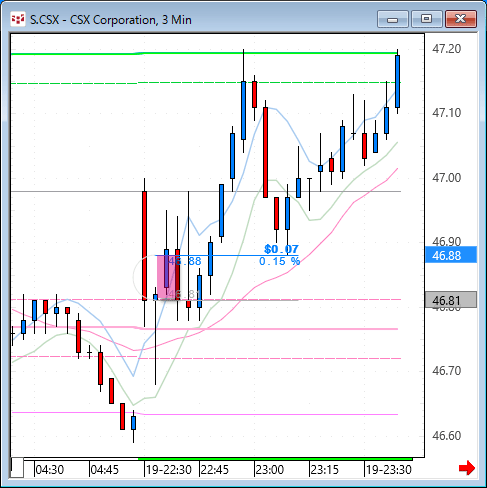Click the 47.20 price axis label
The width and height of the screenshot is (487, 488).
tap(447, 49)
